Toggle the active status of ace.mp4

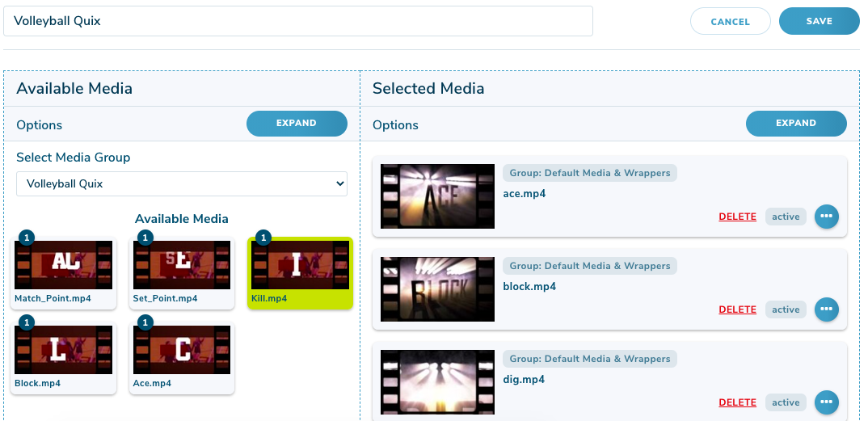[x=785, y=217]
